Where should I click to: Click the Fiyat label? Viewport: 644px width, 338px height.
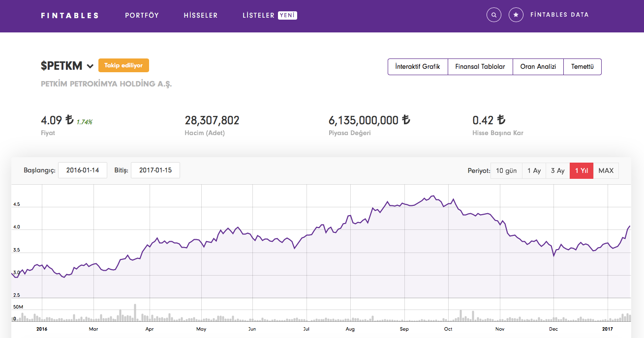pos(48,133)
